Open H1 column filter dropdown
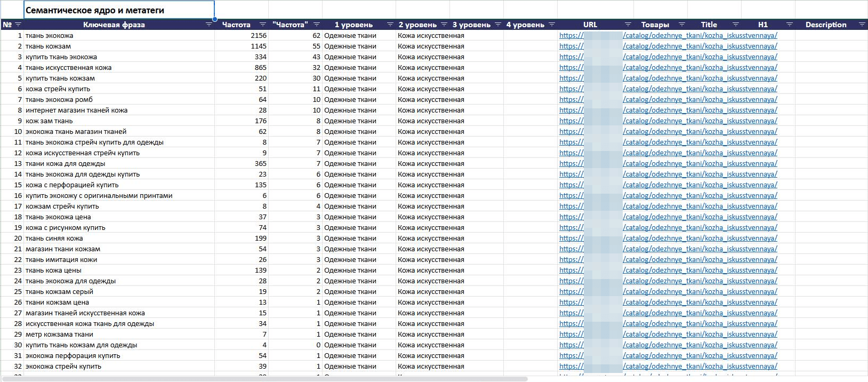The height and width of the screenshot is (382, 868). pos(789,25)
